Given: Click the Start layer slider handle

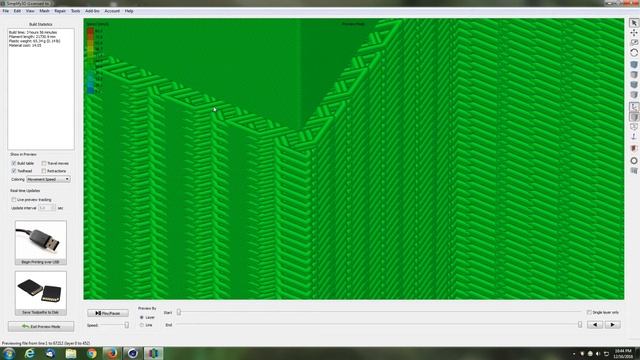Looking at the screenshot, I should (x=179, y=312).
